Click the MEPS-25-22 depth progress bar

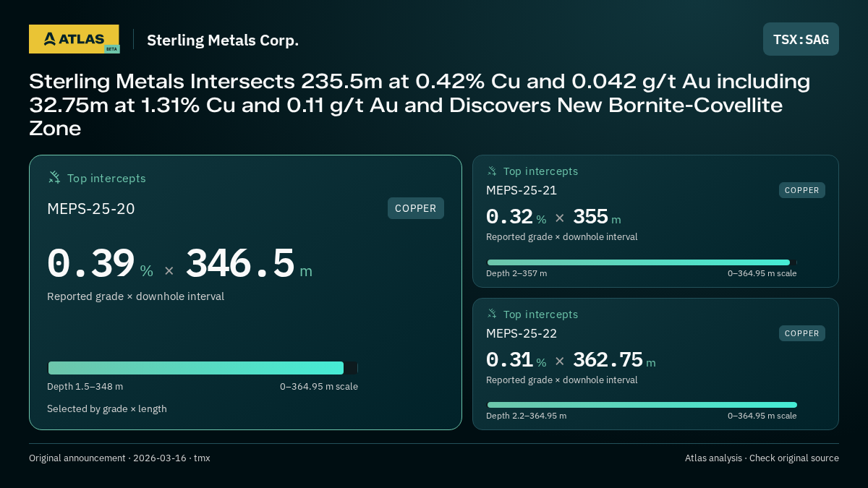click(642, 405)
